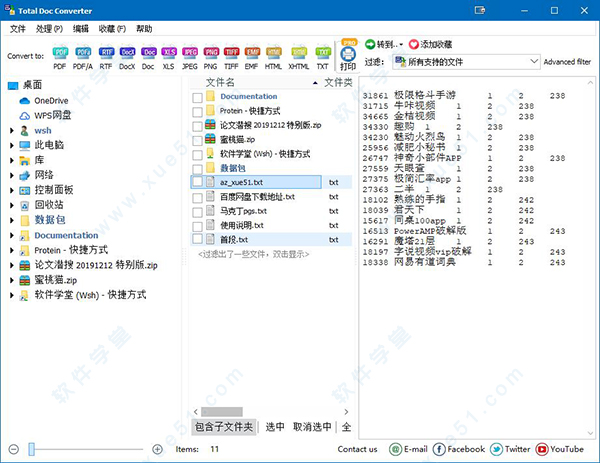The width and height of the screenshot is (600, 463).
Task: Expand the 回收站 node
Action: [12, 205]
